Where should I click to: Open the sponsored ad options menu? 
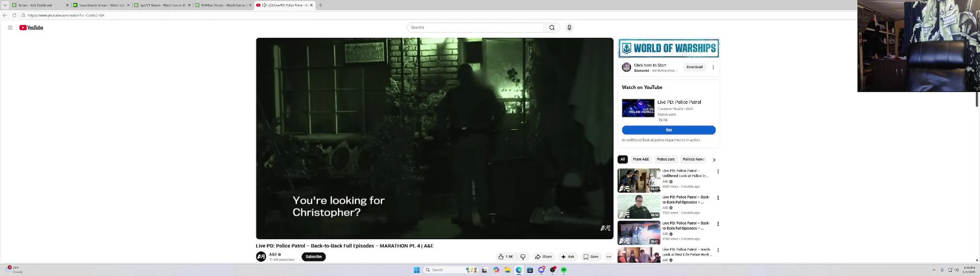(713, 67)
